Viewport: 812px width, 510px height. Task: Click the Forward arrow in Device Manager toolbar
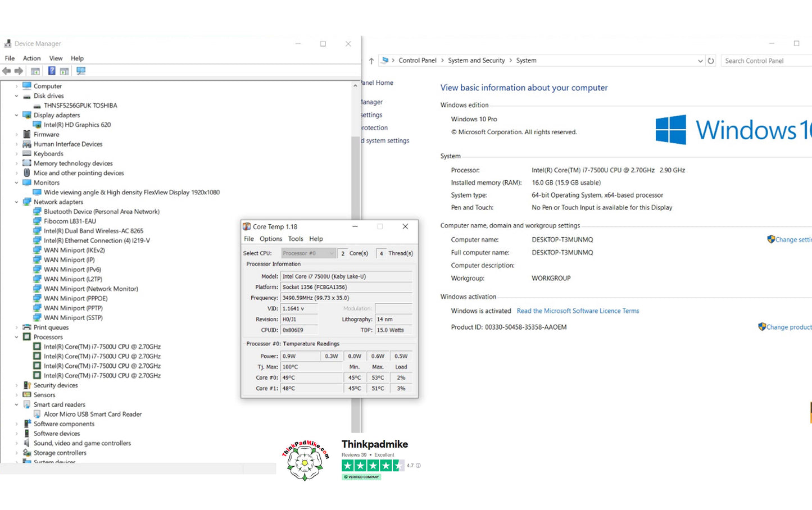point(19,71)
